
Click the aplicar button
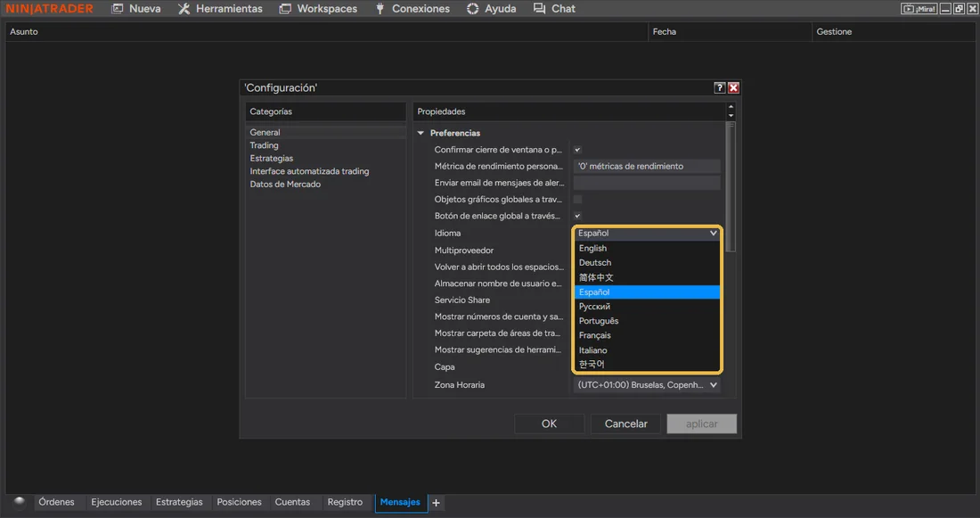coord(701,423)
